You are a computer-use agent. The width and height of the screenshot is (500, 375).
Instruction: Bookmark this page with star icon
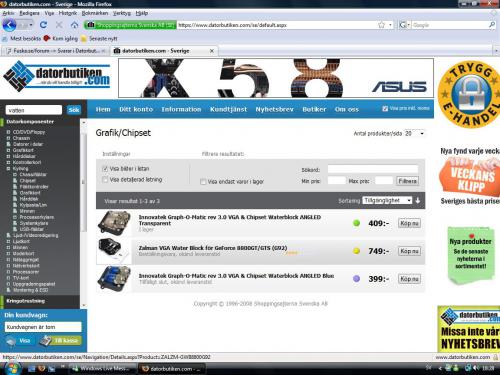(382, 25)
